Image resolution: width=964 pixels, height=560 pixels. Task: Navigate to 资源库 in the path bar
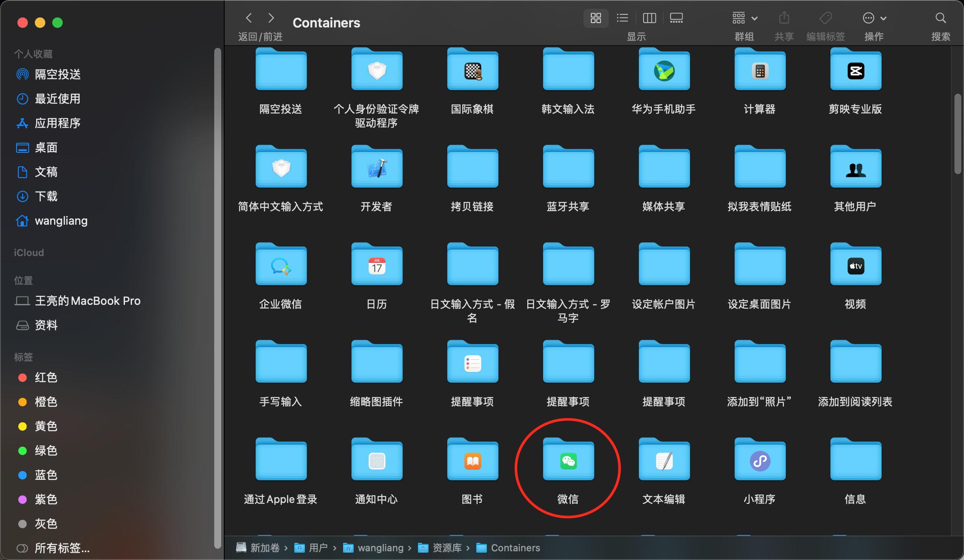click(x=447, y=548)
